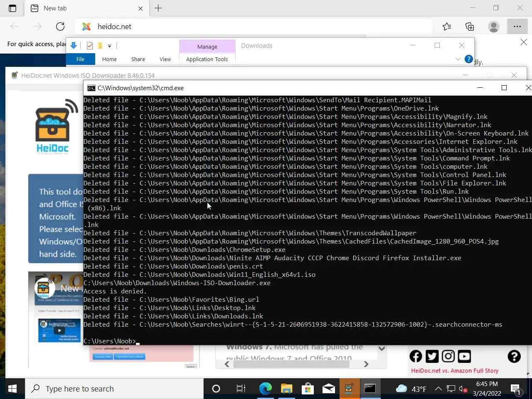Screen dimensions: 532x399
Task: Click the muted volume tray icon
Action: (x=463, y=389)
